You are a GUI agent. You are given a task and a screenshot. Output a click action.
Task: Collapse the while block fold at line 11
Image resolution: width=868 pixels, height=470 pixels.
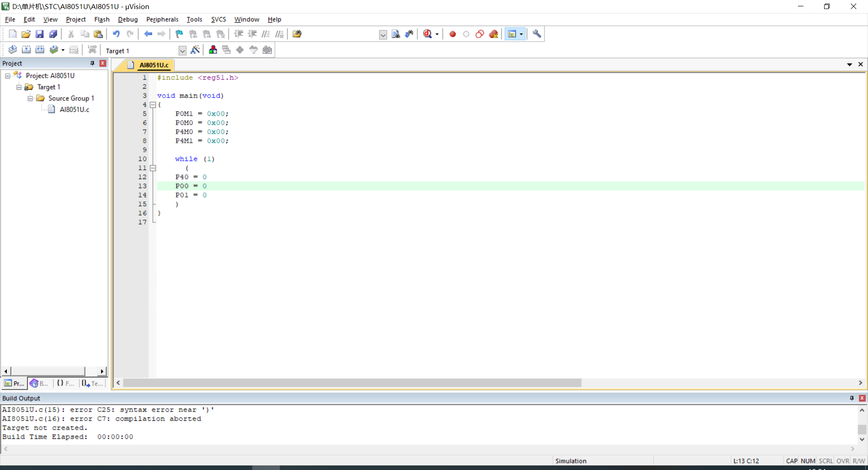[x=153, y=168]
